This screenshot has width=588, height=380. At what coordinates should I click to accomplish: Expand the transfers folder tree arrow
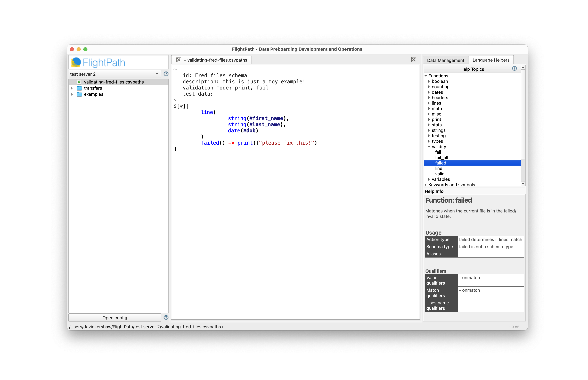(x=72, y=88)
